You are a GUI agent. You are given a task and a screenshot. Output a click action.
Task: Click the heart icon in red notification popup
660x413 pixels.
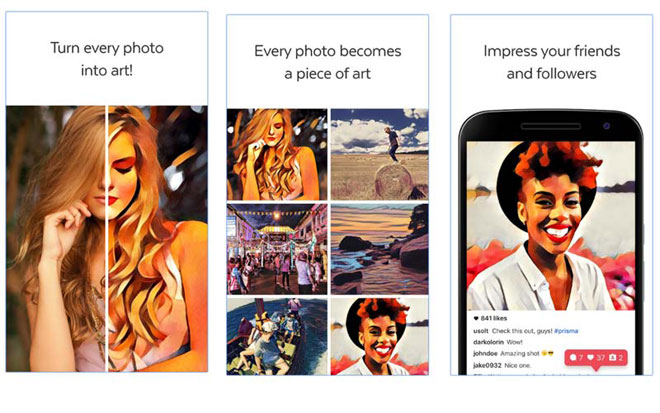(591, 357)
